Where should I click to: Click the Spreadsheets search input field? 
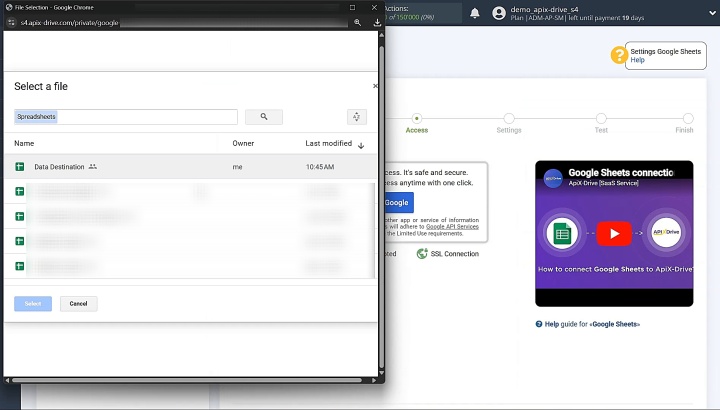[x=126, y=117]
